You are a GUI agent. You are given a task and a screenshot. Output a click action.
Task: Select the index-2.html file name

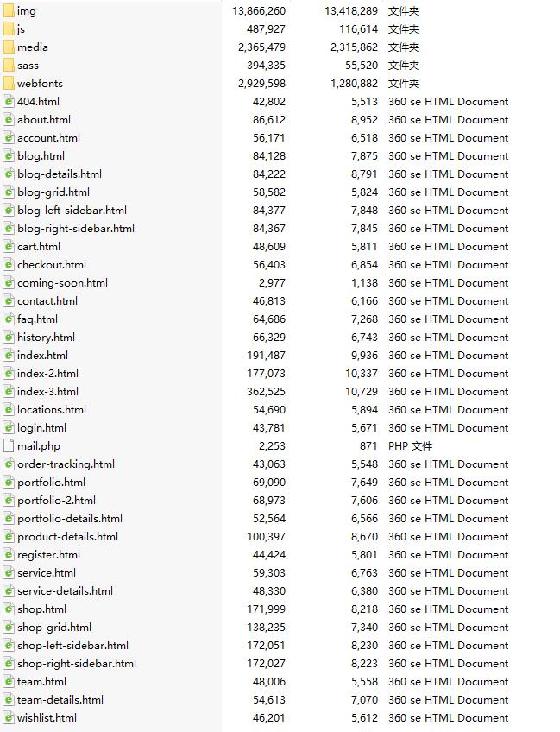click(47, 374)
